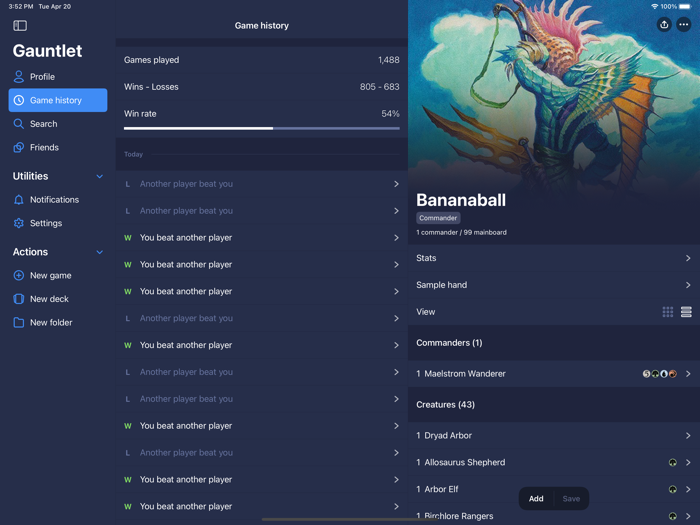700x525 pixels.
Task: Select Profile in sidebar
Action: pos(58,77)
